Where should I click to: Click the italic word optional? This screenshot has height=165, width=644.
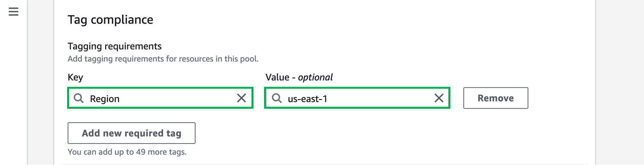pyautogui.click(x=315, y=77)
